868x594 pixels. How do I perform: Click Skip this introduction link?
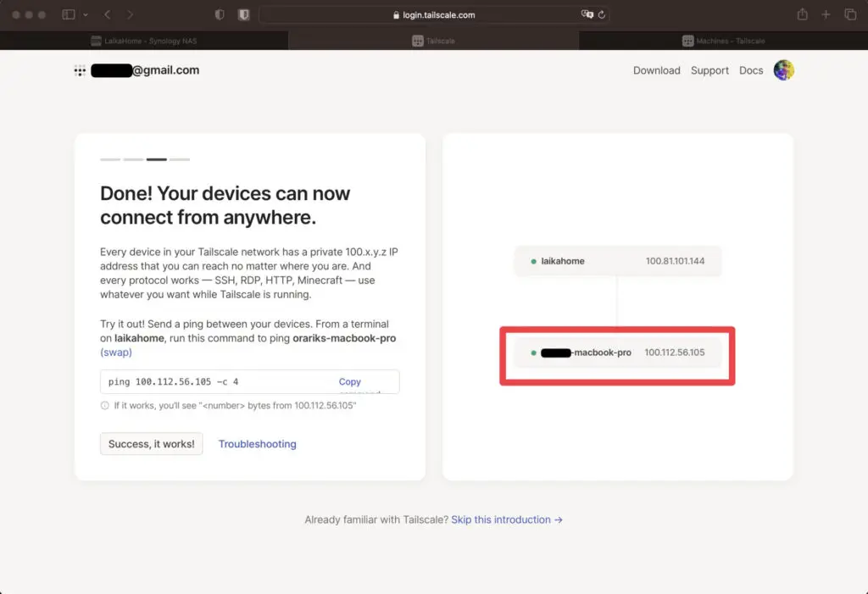pyautogui.click(x=507, y=519)
